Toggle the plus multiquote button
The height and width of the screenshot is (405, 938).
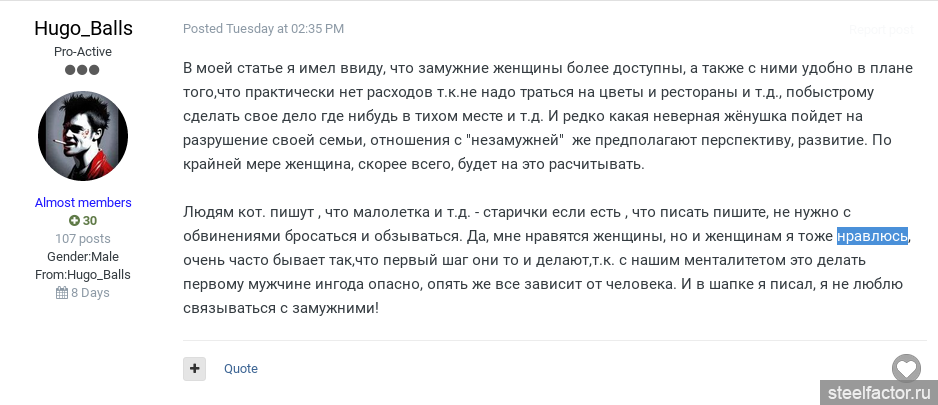[194, 368]
